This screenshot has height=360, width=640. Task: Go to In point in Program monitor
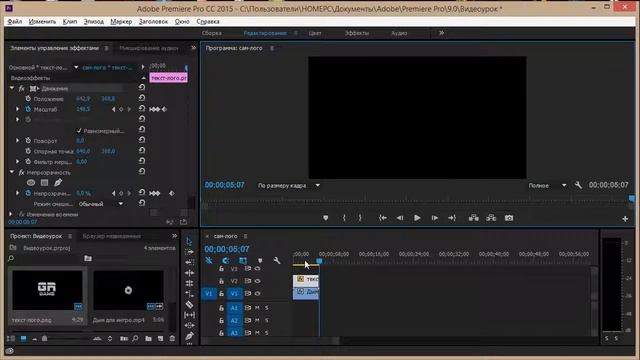pos(382,218)
